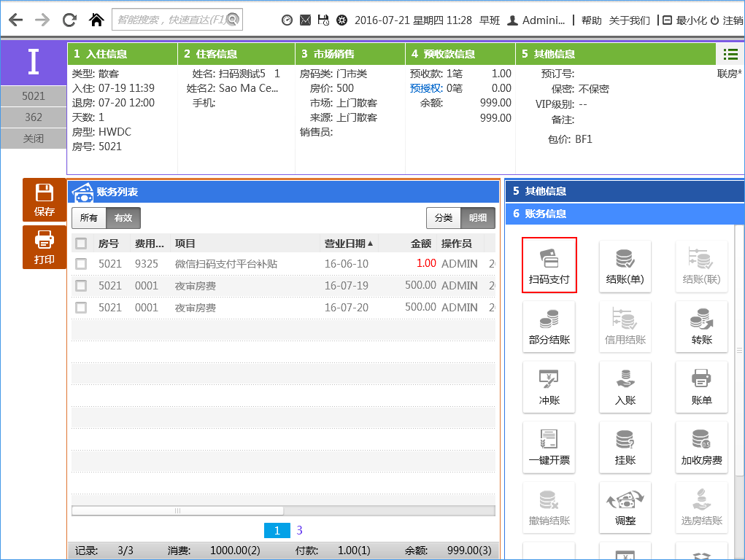This screenshot has width=745, height=560.
Task: Open the gear settings icon in the top bar
Action: [x=341, y=20]
